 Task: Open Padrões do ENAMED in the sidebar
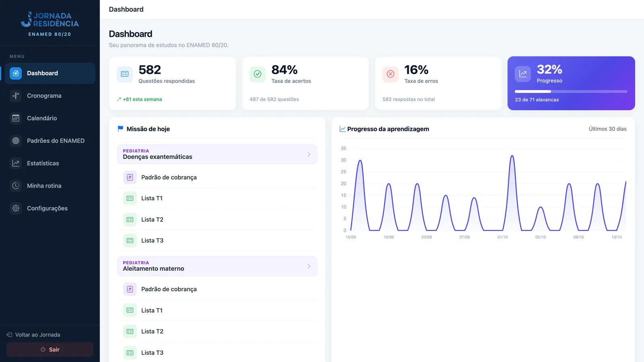[50, 141]
